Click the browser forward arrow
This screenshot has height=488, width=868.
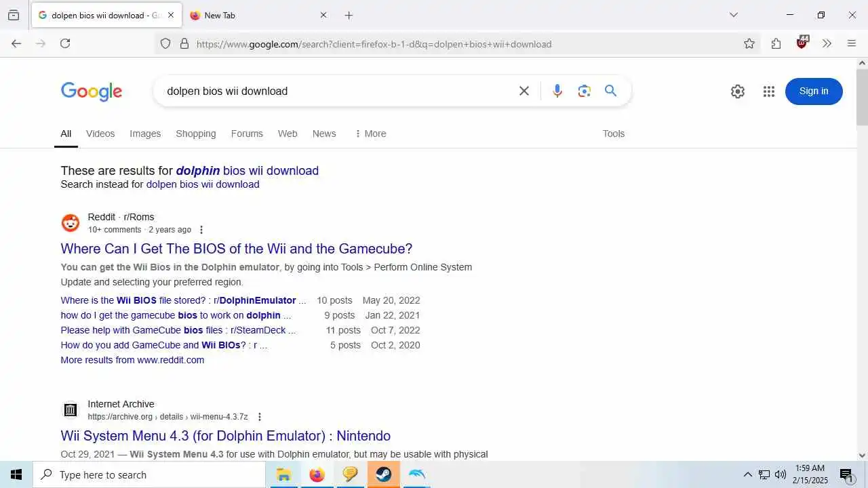(x=41, y=43)
